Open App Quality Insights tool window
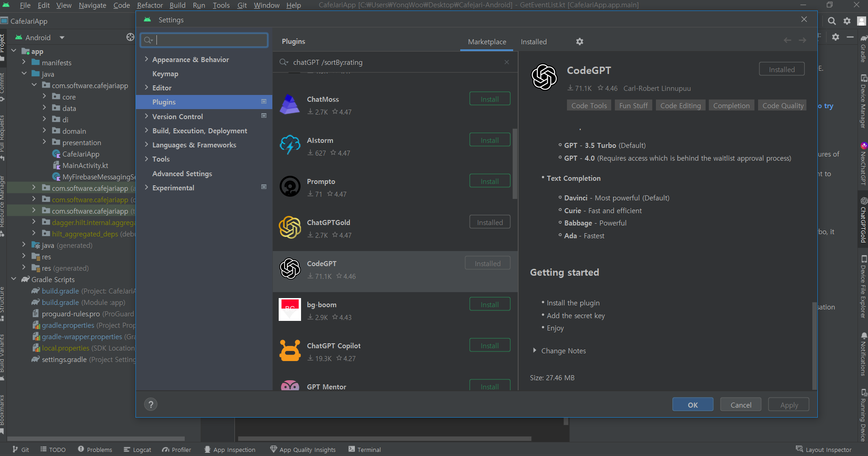The image size is (868, 456). tap(303, 450)
